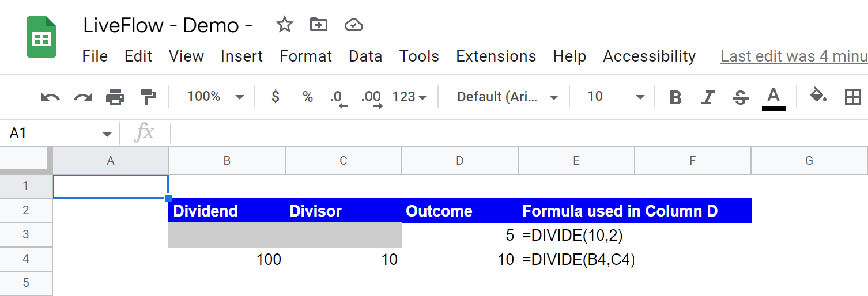The width and height of the screenshot is (868, 296).
Task: Select column F header
Action: click(693, 161)
